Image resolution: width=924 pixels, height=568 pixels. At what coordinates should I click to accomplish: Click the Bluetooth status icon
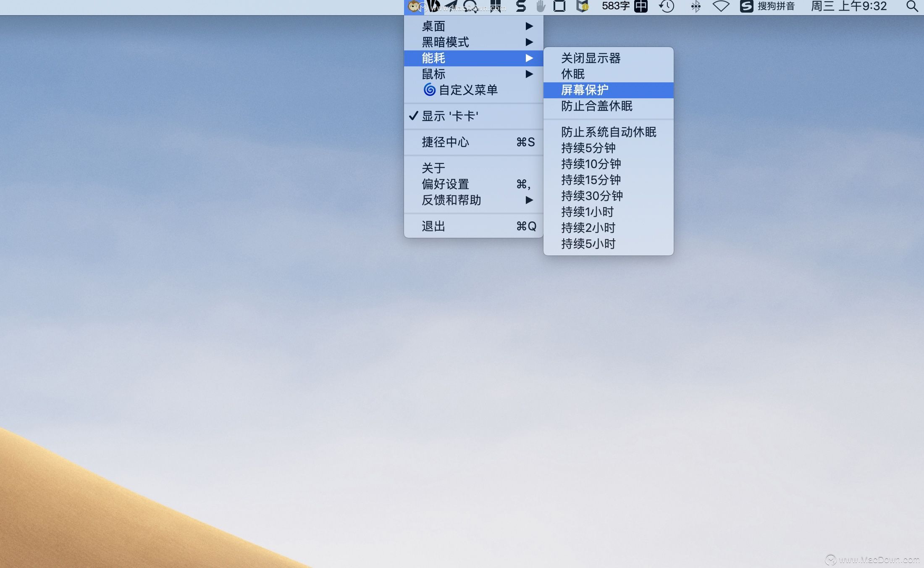click(x=696, y=6)
